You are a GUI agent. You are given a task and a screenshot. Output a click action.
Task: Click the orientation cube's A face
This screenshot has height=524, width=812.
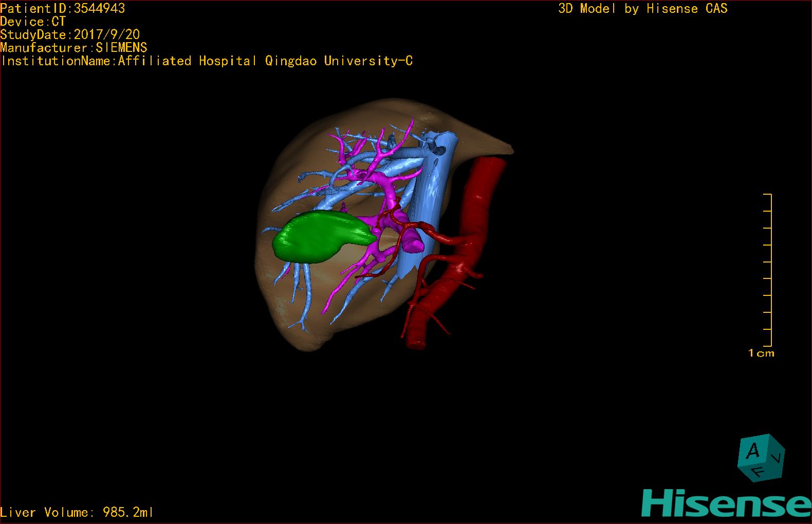pos(752,452)
